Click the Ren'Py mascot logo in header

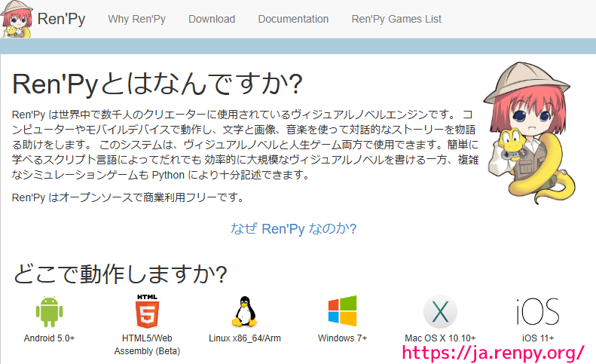(17, 19)
